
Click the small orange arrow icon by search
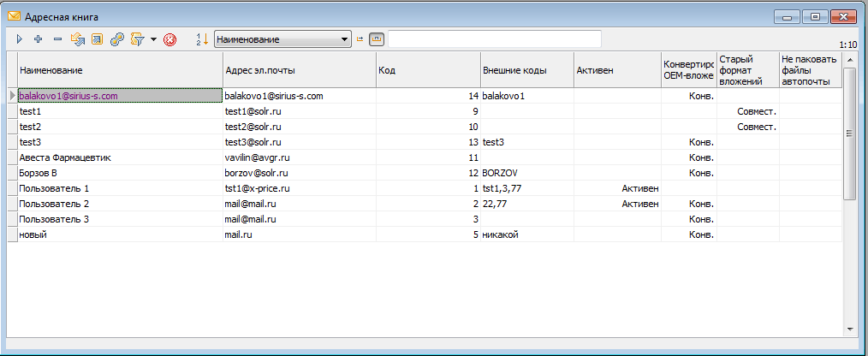click(x=360, y=39)
